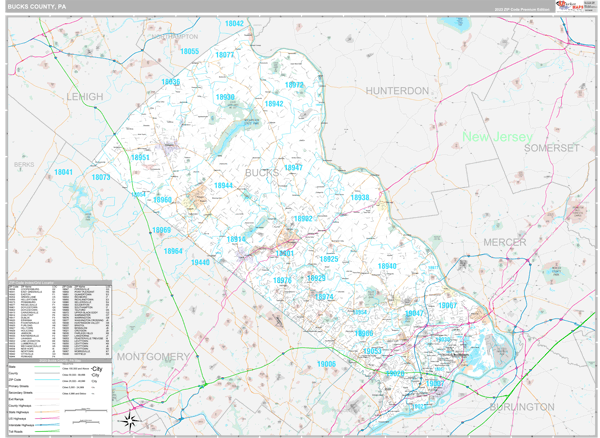Screen dimensions: 600x438
Task: Click the large City label sample in legend
Action: pos(97,367)
